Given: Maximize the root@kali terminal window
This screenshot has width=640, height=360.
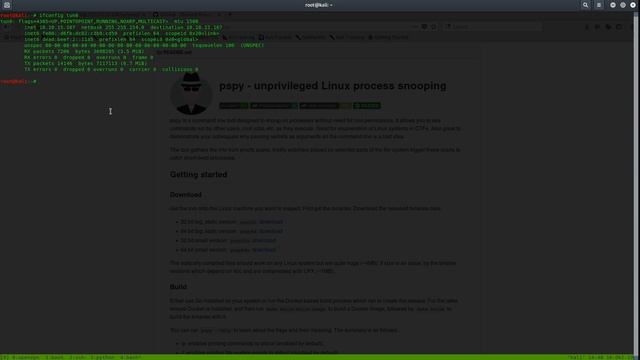Looking at the screenshot, I should pyautogui.click(x=623, y=5).
